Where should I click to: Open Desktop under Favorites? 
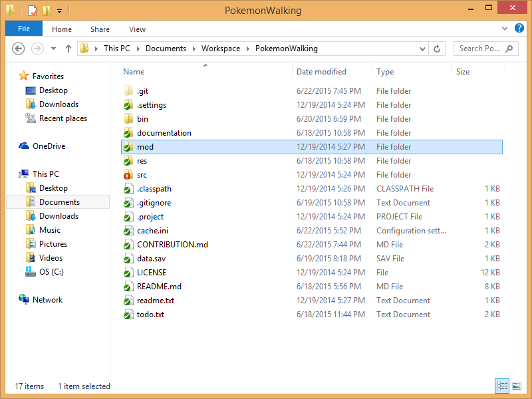click(53, 90)
